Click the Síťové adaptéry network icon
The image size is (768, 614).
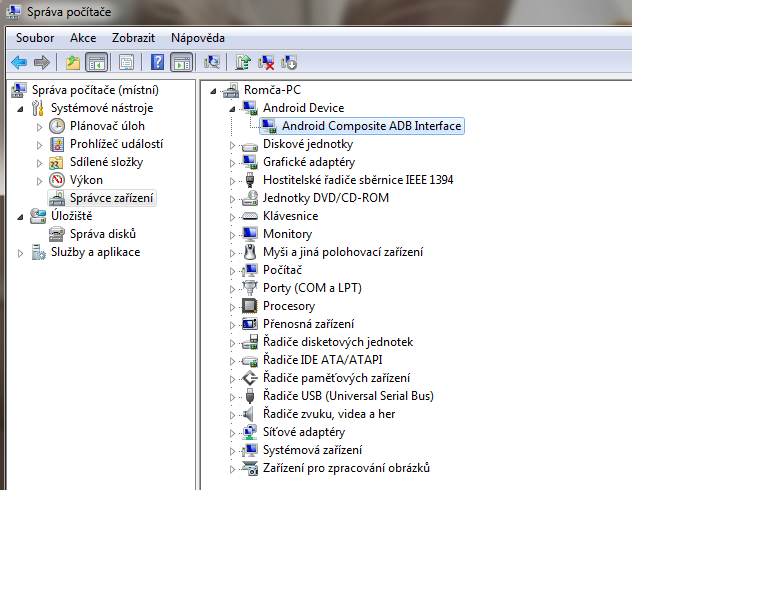pos(250,432)
